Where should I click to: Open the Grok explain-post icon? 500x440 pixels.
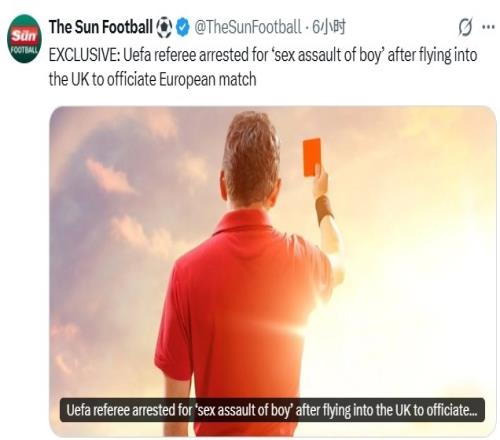coord(465,27)
